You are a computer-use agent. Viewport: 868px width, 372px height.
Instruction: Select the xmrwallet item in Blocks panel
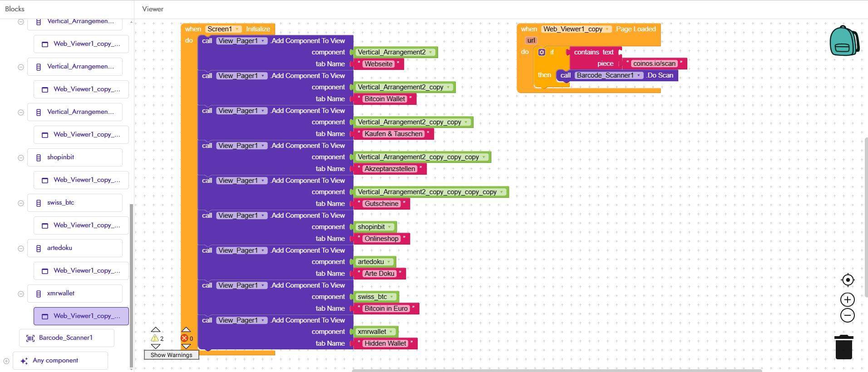pyautogui.click(x=61, y=293)
